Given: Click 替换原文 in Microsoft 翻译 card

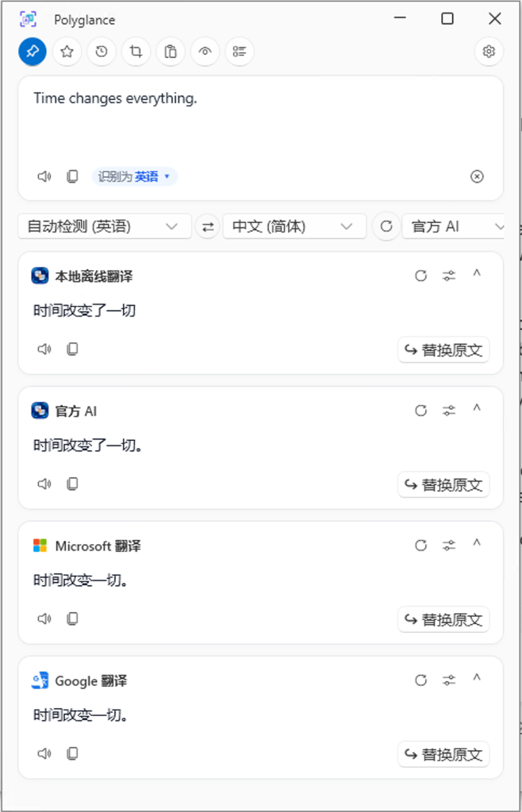Looking at the screenshot, I should pyautogui.click(x=443, y=619).
